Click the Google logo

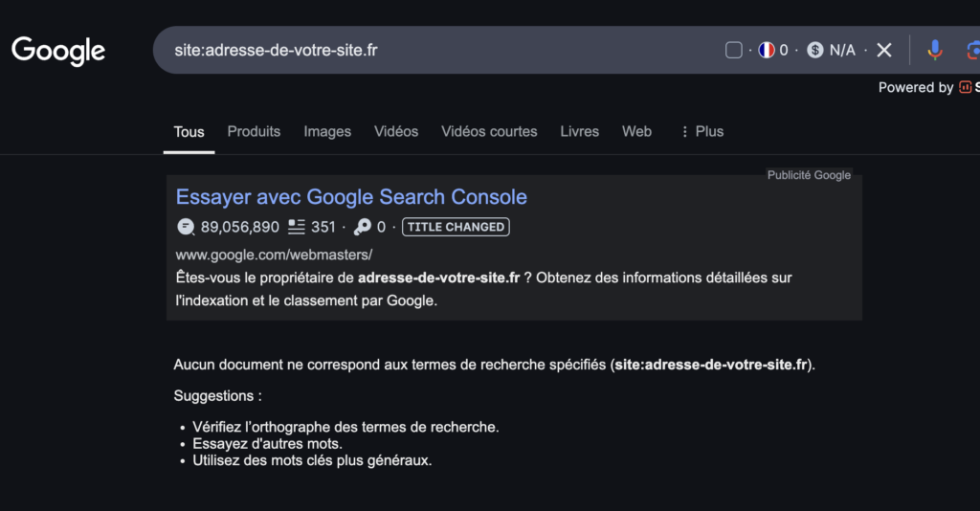[x=58, y=51]
